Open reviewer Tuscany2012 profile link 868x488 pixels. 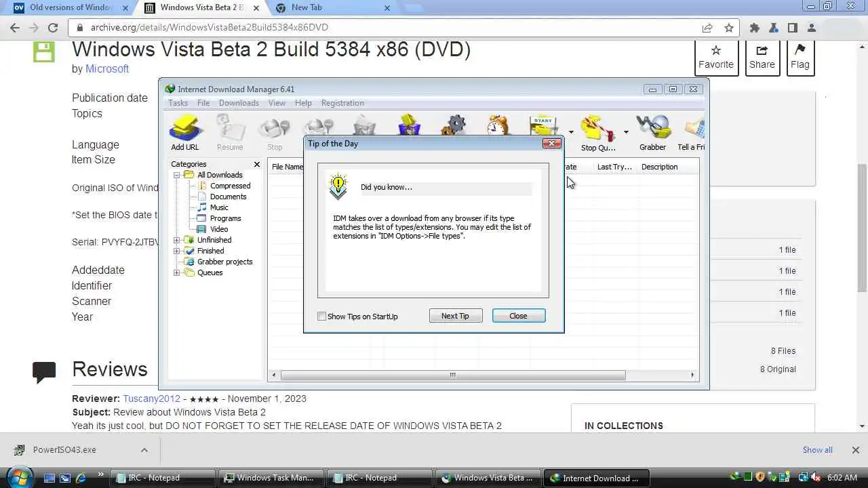pos(152,399)
